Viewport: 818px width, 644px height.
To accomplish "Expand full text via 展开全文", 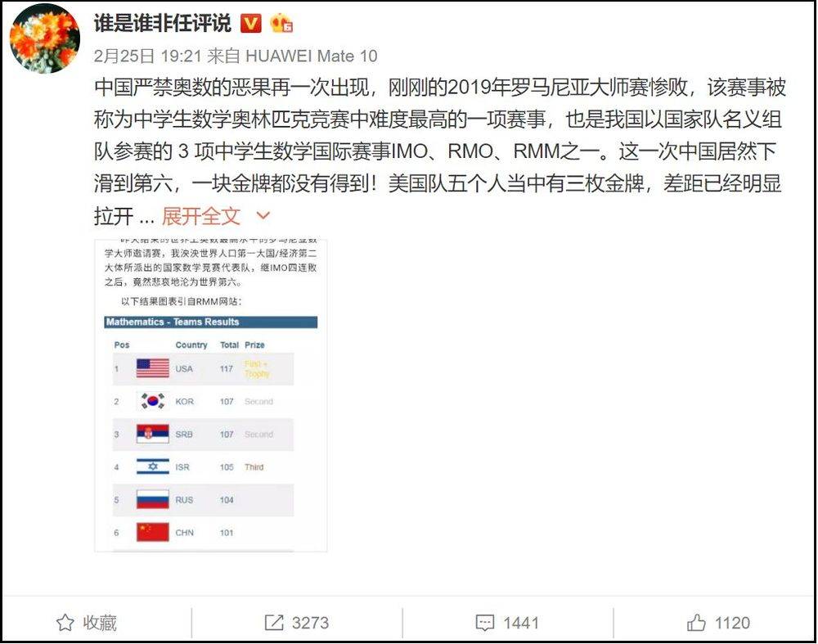I will click(201, 215).
